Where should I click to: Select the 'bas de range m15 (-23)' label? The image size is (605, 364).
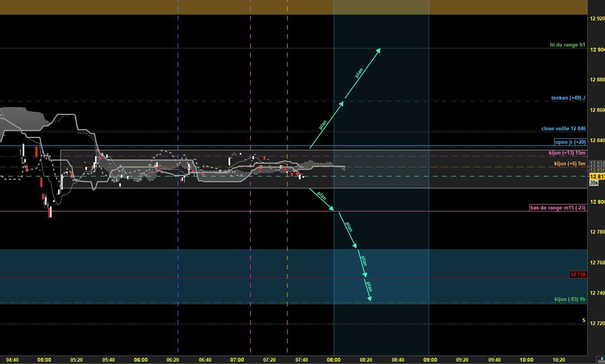(x=558, y=208)
